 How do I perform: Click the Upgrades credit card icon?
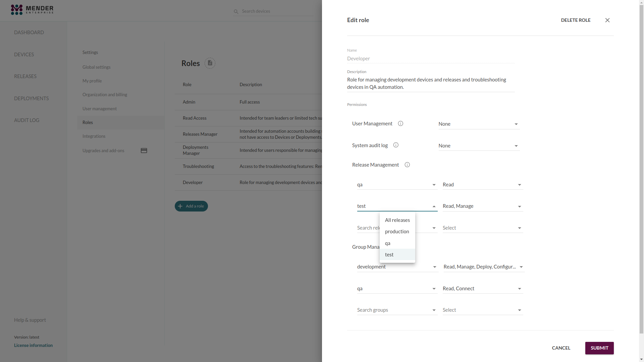[x=144, y=150]
